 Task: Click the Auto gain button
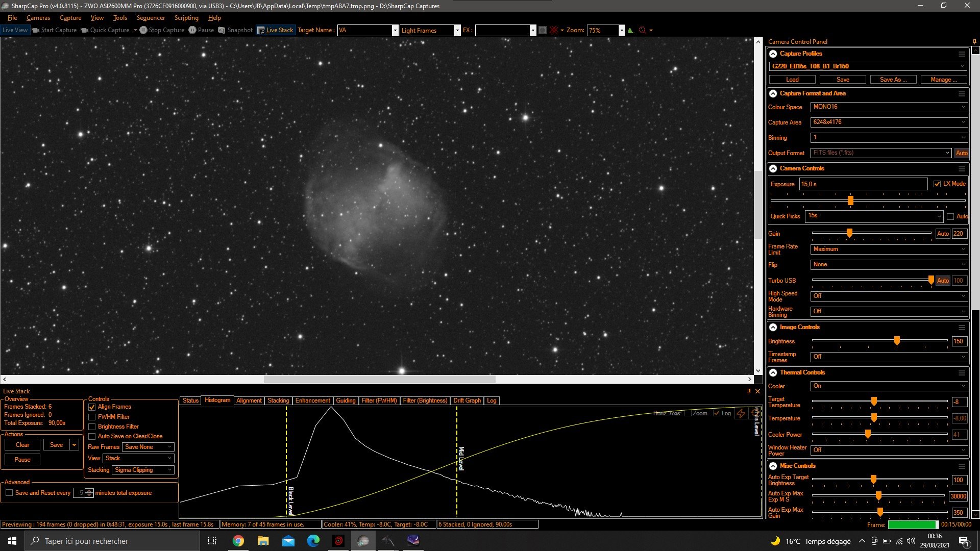[x=943, y=234]
